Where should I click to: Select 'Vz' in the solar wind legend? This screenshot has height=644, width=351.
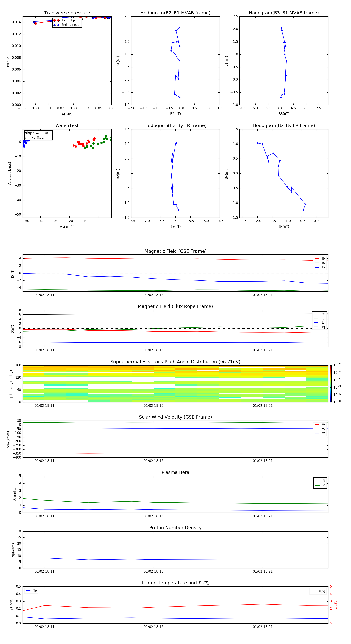320,433
